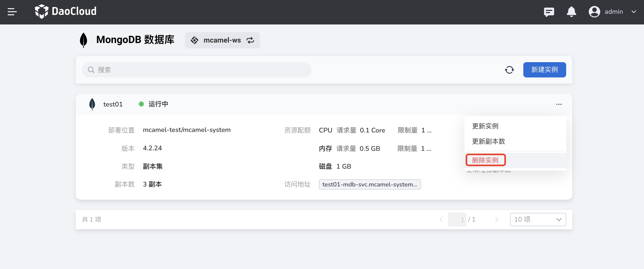644x269 pixels.
Task: Click the disk value 1 GB
Action: (x=344, y=166)
